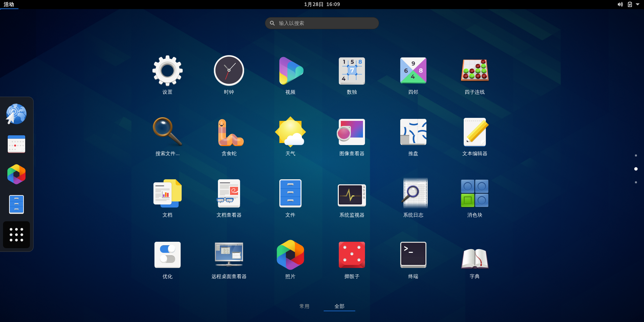Click the 输入以搜索 search field
This screenshot has height=322, width=644.
[x=321, y=23]
